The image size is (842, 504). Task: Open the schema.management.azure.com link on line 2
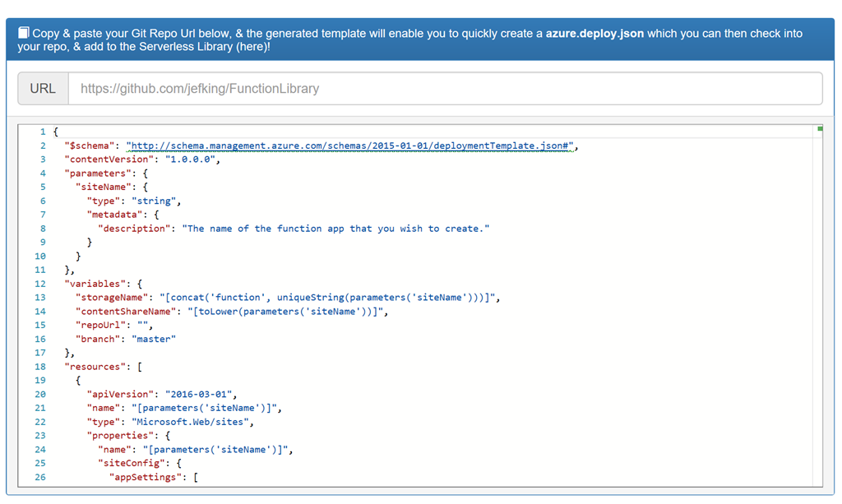click(351, 146)
